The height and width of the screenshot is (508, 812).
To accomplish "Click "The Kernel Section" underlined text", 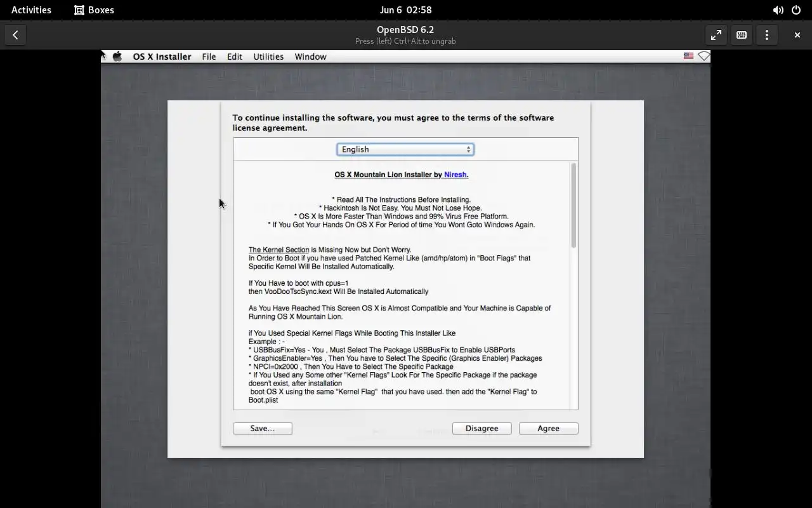I will [278, 250].
